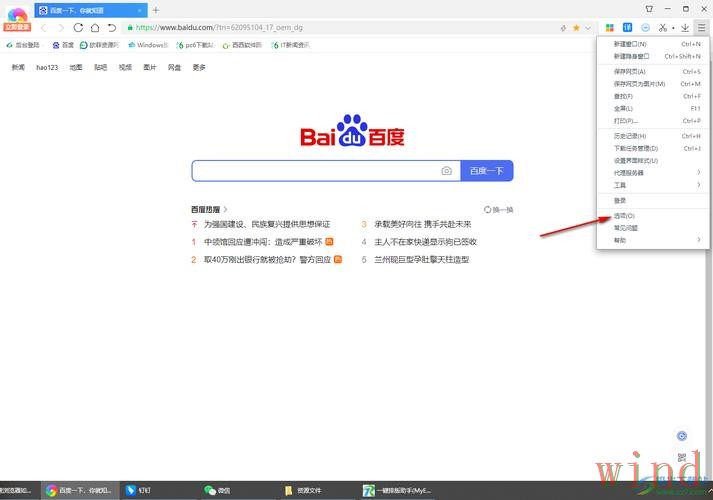Open the 西西软件 bookmark
The width and height of the screenshot is (713, 500).
242,45
